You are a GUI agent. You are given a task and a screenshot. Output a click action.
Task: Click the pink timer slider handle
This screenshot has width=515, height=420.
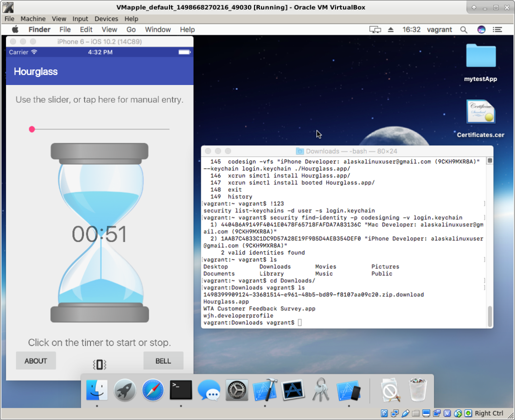(x=32, y=129)
